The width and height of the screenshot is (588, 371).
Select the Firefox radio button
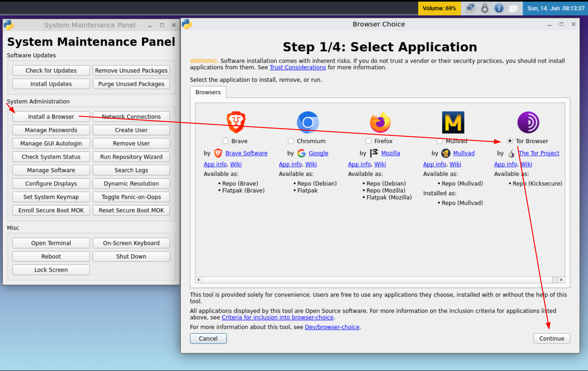368,141
